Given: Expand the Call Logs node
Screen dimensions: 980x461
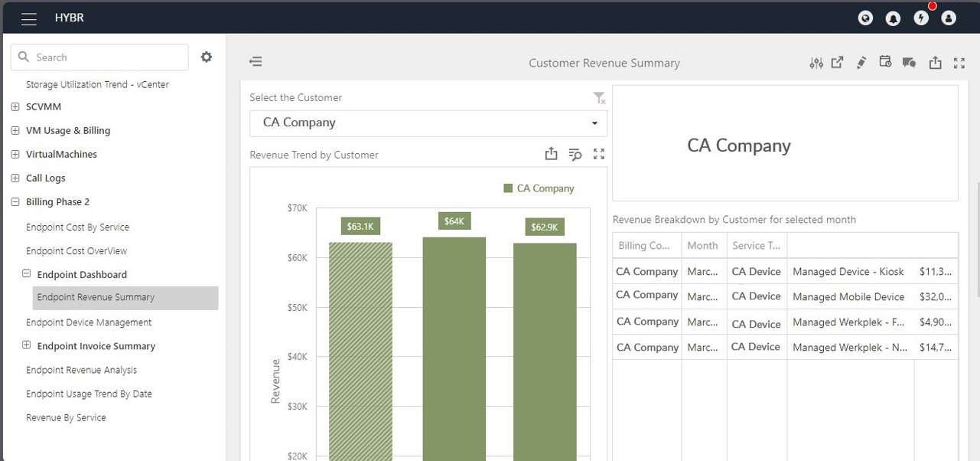Looking at the screenshot, I should coord(15,178).
